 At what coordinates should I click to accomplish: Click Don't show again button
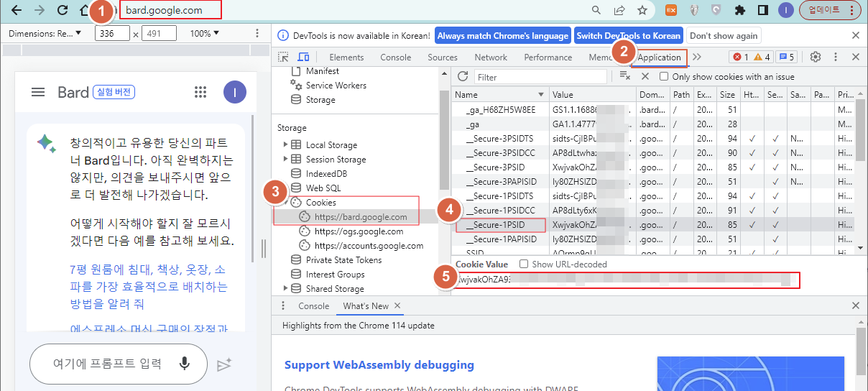[724, 35]
